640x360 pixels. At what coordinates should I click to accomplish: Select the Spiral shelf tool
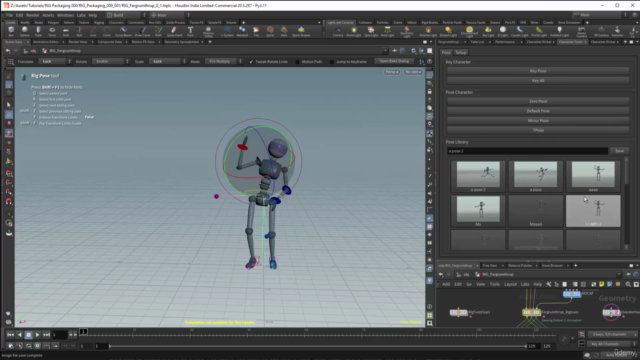270,31
